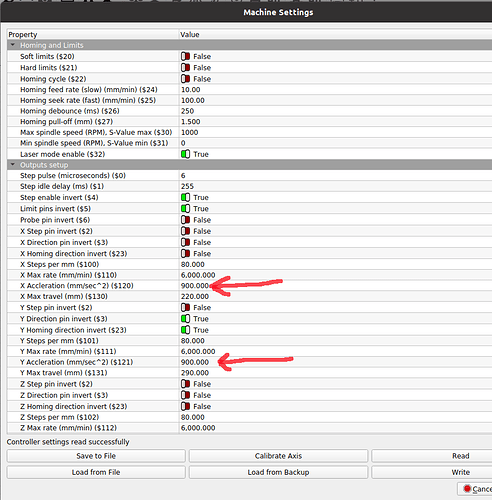492x500 pixels.
Task: Collapse the Outputs setup section
Action: point(13,165)
